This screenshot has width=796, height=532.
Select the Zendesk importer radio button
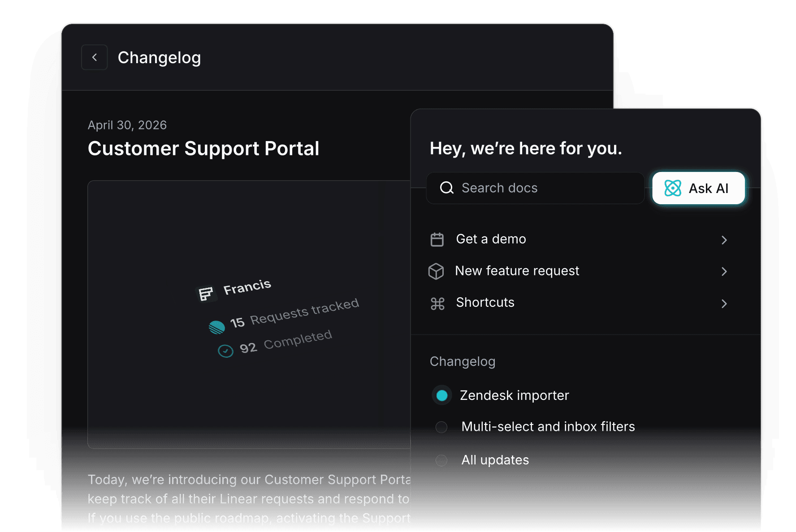pos(441,395)
